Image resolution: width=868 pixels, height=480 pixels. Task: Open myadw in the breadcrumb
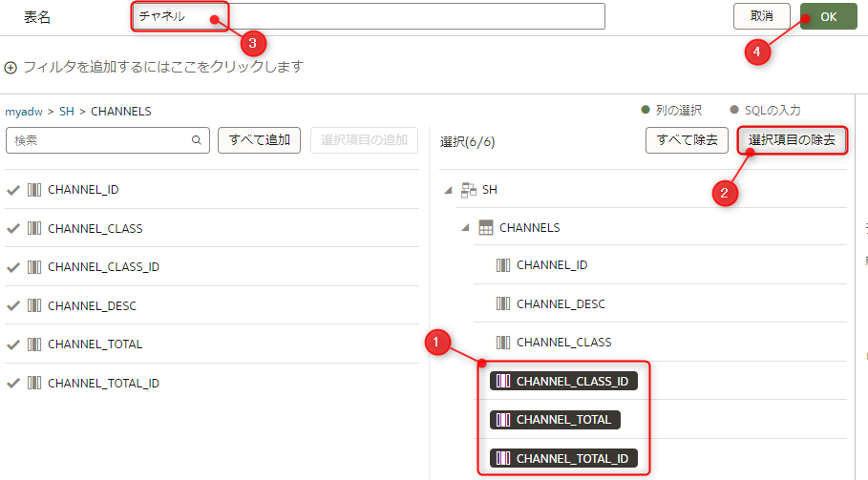click(24, 111)
